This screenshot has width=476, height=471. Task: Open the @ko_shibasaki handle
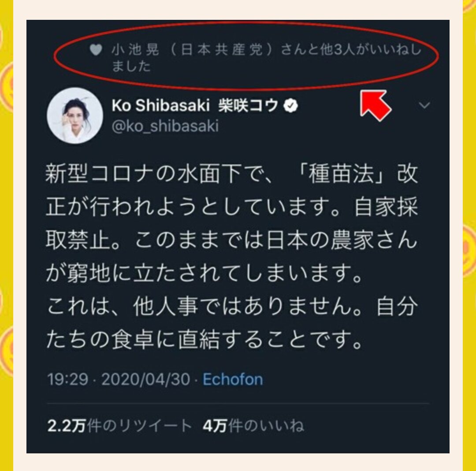click(x=165, y=126)
